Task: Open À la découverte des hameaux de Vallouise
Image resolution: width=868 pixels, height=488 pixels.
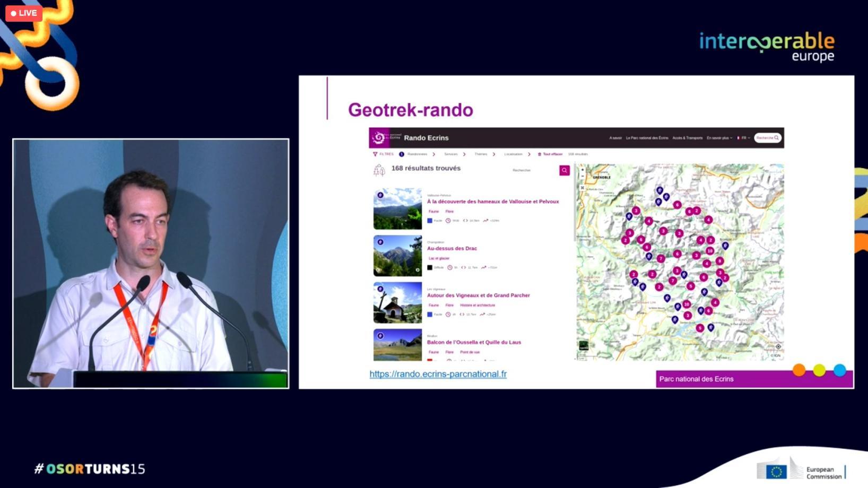Action: (493, 202)
